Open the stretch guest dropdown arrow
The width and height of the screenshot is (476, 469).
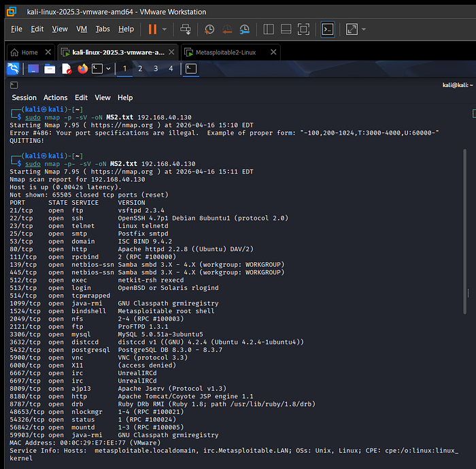(364, 29)
